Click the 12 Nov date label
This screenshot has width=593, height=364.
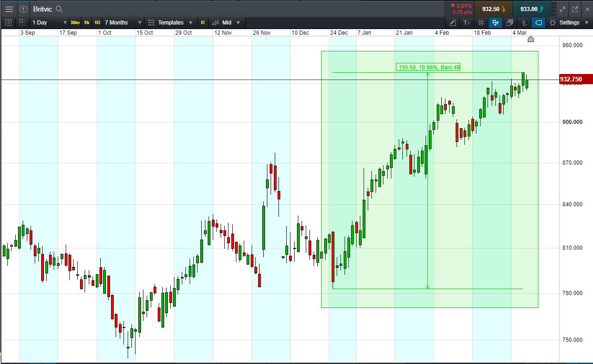click(223, 33)
